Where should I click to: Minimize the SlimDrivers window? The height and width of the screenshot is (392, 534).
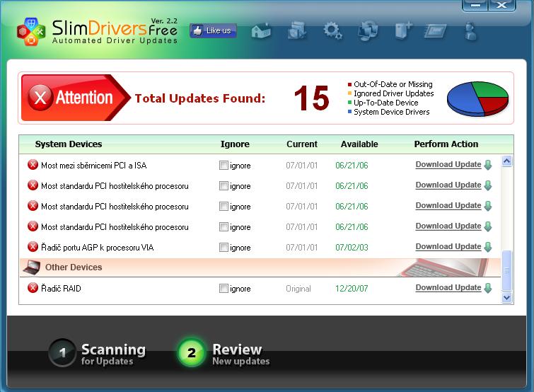475,5
